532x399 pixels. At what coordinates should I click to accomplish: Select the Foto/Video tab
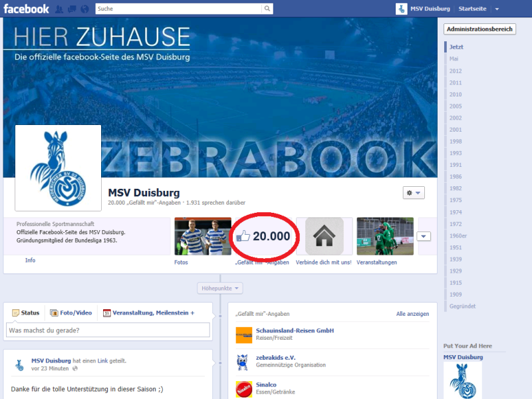pyautogui.click(x=71, y=313)
